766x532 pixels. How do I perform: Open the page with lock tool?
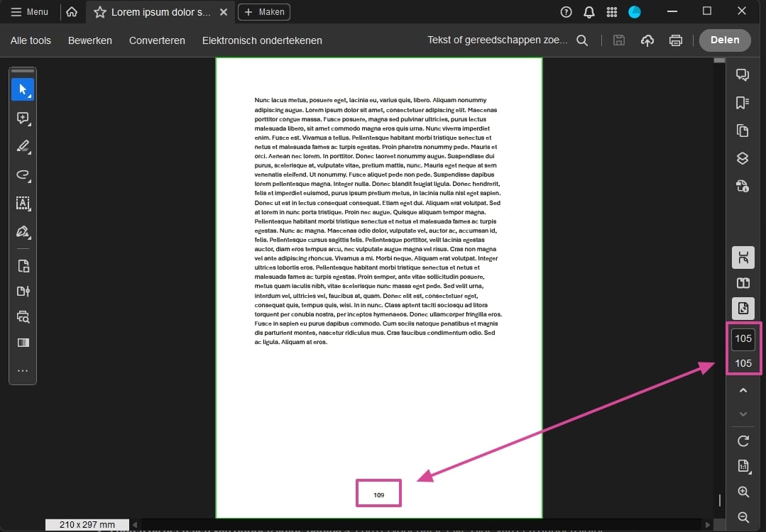coord(23,266)
